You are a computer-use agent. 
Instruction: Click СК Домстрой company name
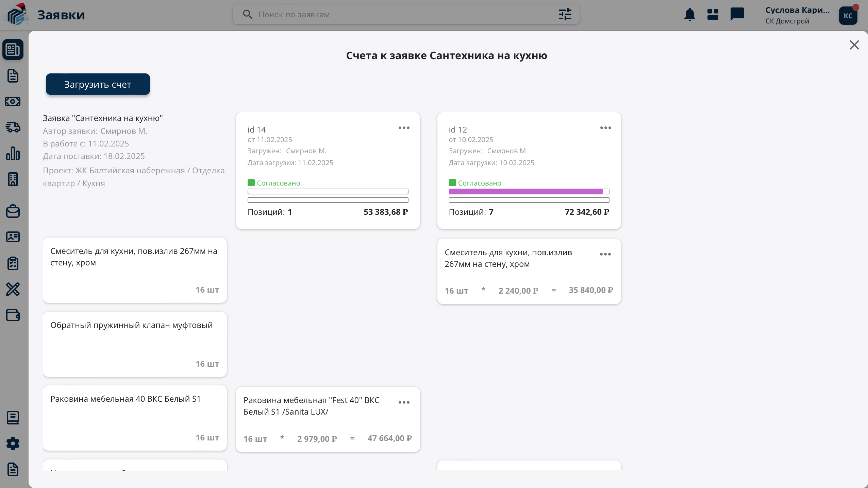[x=787, y=21]
